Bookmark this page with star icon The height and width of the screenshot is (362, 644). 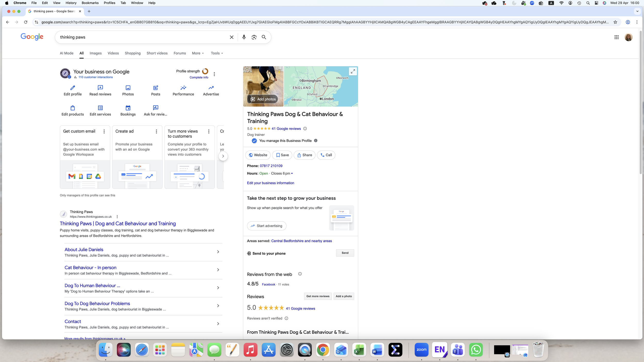(615, 22)
